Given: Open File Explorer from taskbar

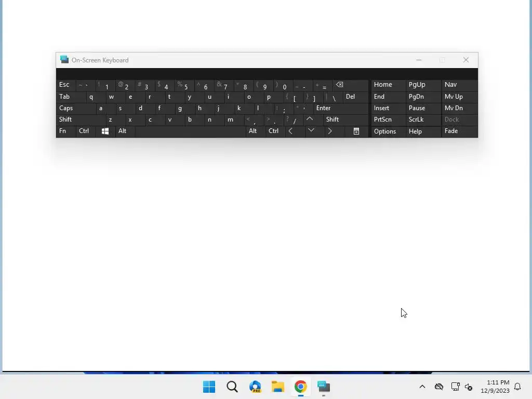Looking at the screenshot, I should click(278, 387).
